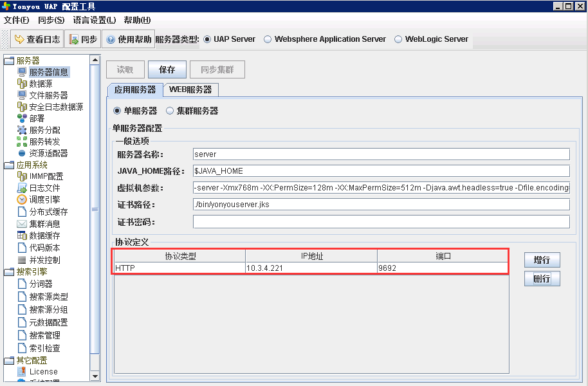This screenshot has height=386, width=588.
Task: Click the 证书路径 input field
Action: (381, 205)
